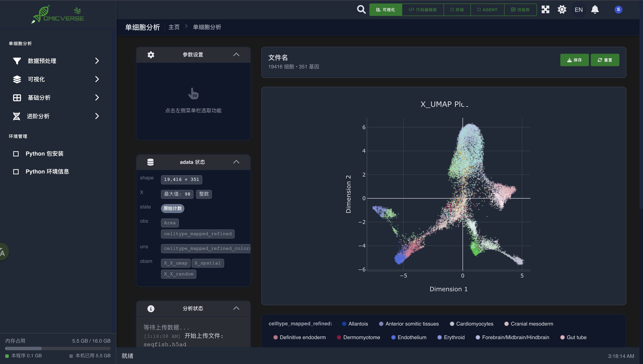Click the blue user avatar S
Viewport: 643px width, 364px height.
(618, 9)
